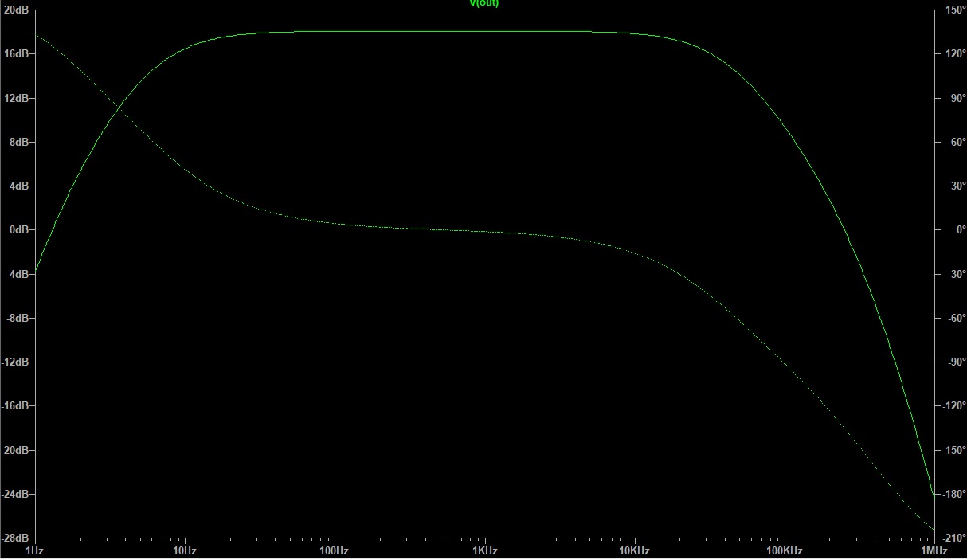This screenshot has height=560, width=967.
Task: Click the 20dB left axis label
Action: (x=17, y=10)
